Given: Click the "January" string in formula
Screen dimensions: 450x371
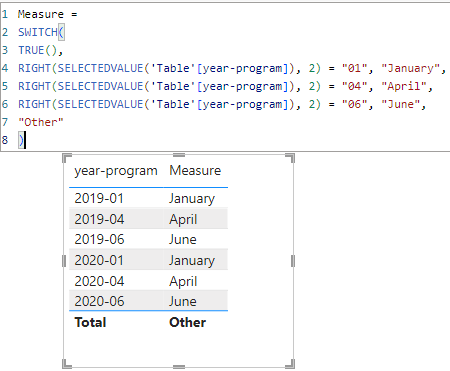Looking at the screenshot, I should 410,68.
